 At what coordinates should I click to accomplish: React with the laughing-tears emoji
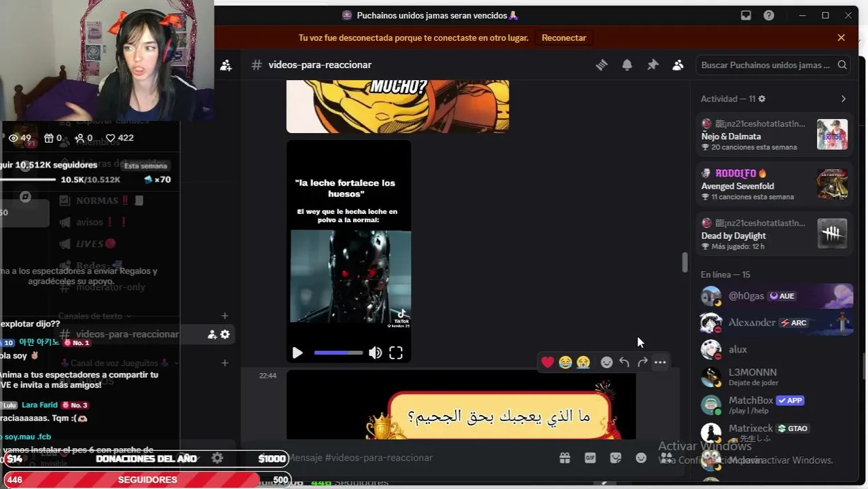click(x=565, y=362)
